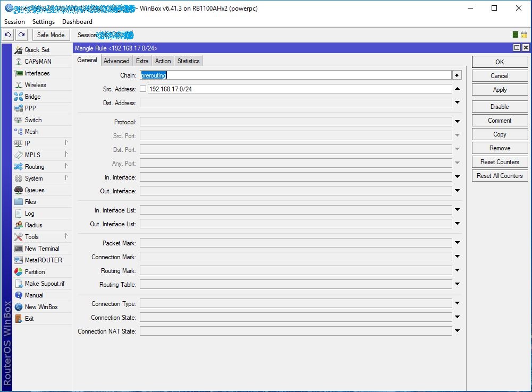
Task: Expand the MPLS submenu
Action: (66, 155)
